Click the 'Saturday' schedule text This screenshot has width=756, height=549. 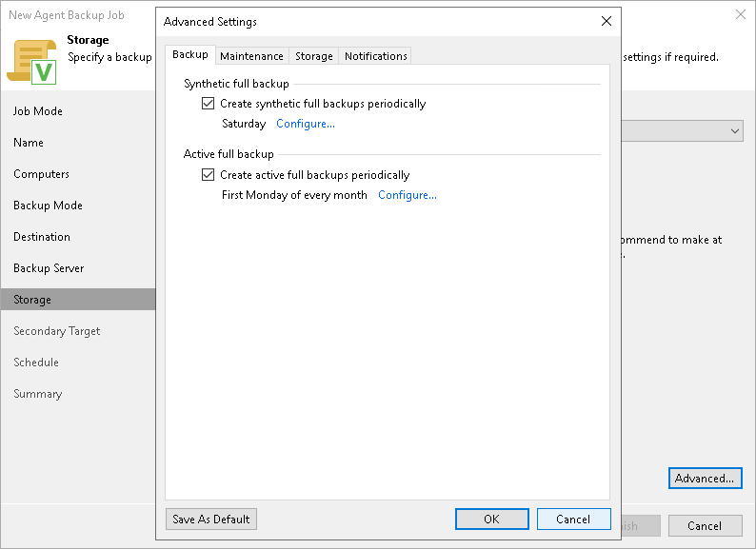pyautogui.click(x=244, y=124)
